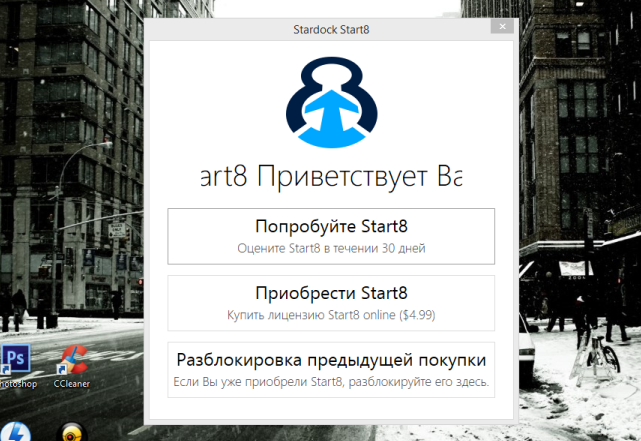641x441 pixels.
Task: Close the Stardock Start8 dialog
Action: [502, 27]
